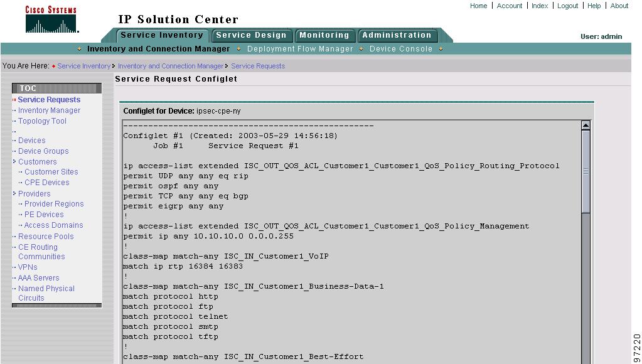Screen dimensions: 642x364
Task: Click Inventory and Connection Manager breadcrumb
Action: [x=170, y=66]
